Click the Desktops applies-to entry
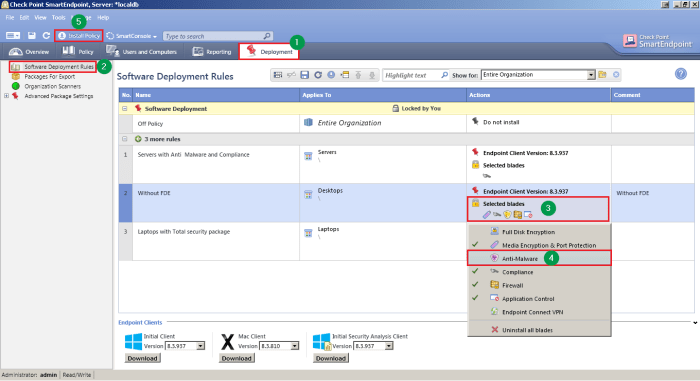 tap(330, 190)
